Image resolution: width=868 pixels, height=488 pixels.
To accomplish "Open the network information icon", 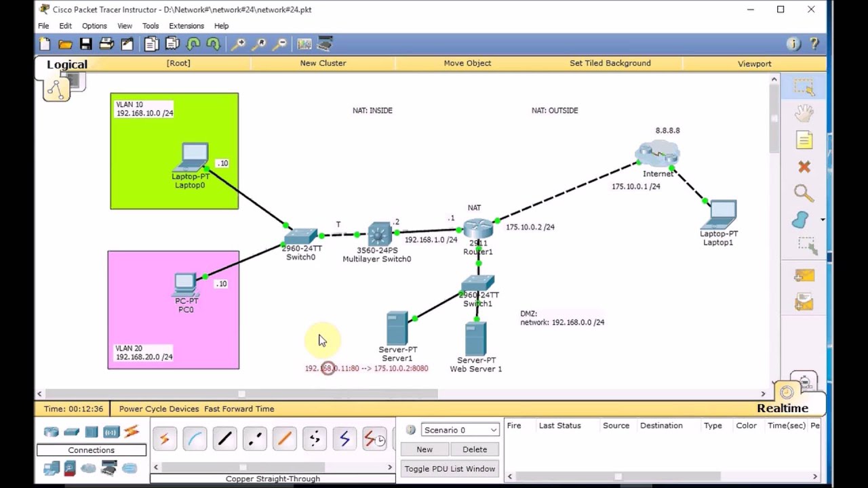I will click(793, 44).
